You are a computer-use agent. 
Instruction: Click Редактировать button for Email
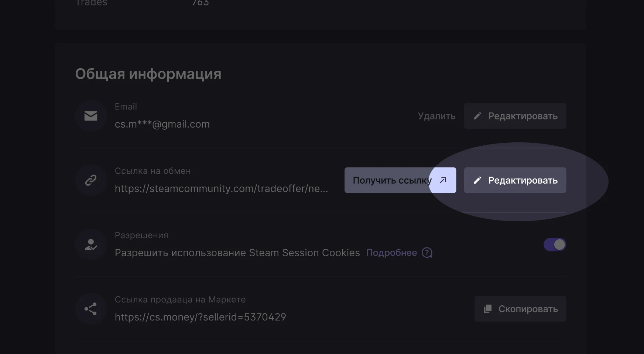pos(515,116)
